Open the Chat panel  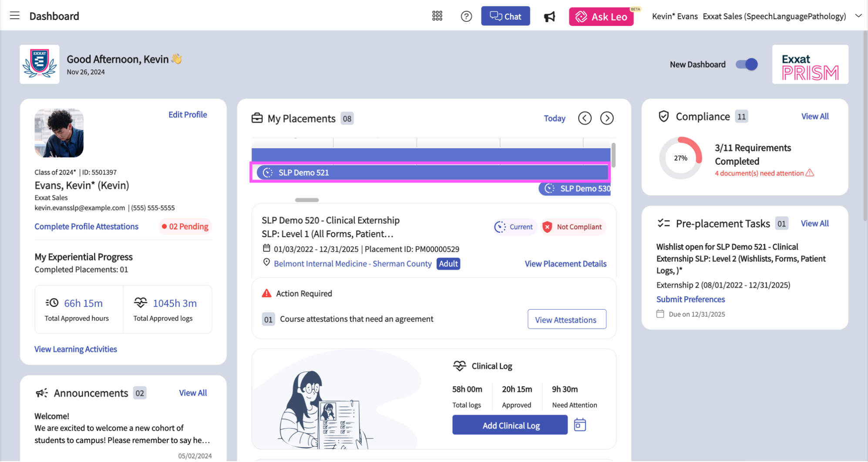tap(505, 16)
